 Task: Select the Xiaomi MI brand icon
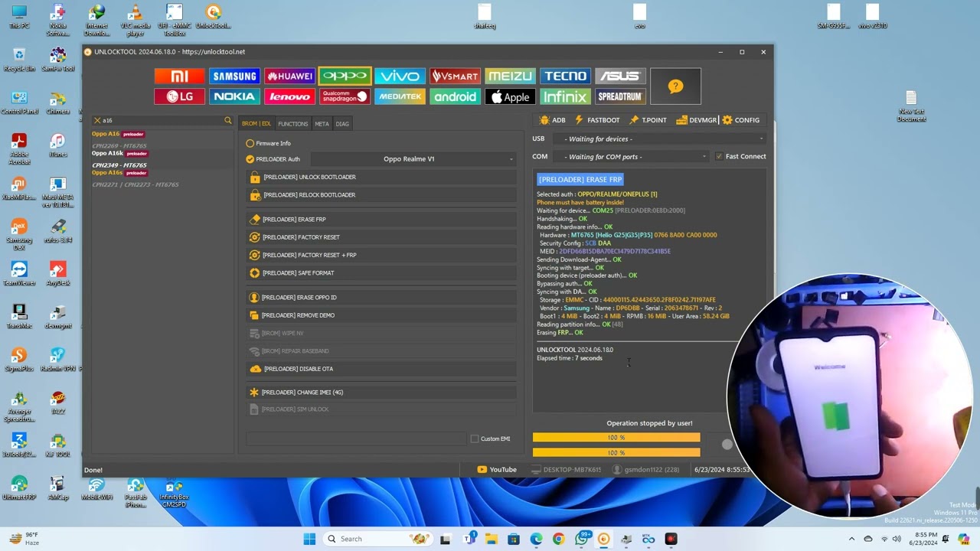(179, 76)
